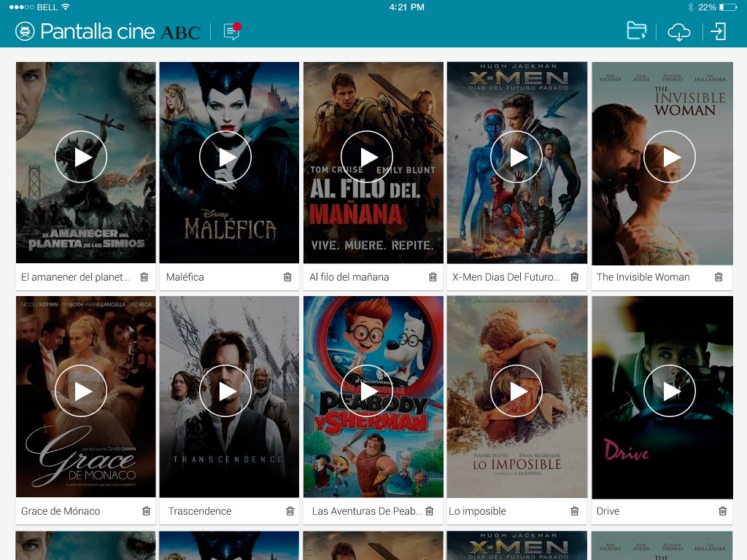Remove Drive using its trash icon
The image size is (747, 560).
point(722,511)
